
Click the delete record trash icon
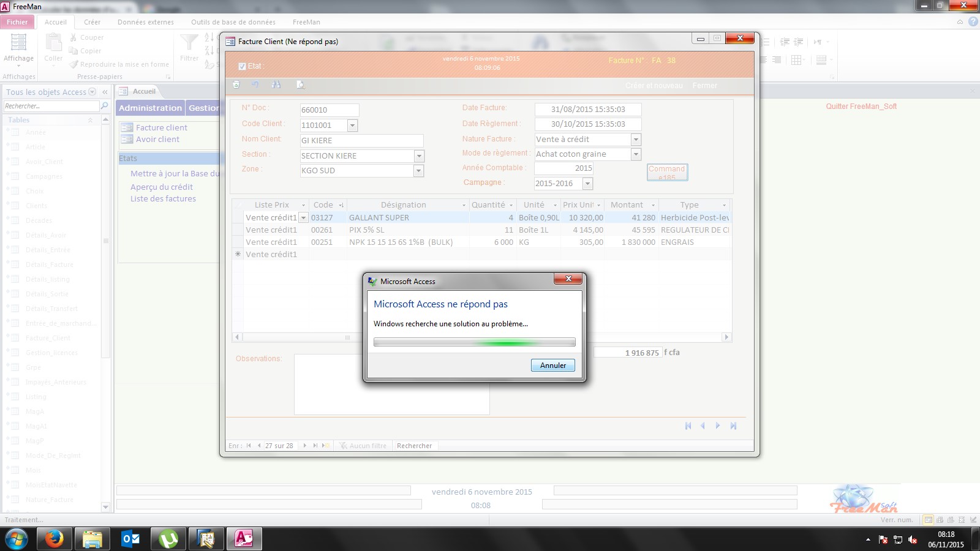(236, 85)
